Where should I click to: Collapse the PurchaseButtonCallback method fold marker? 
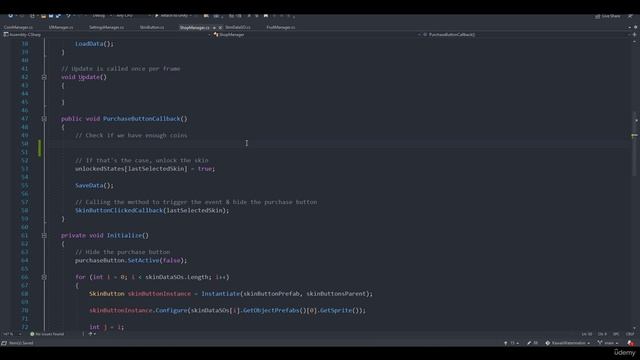44,119
